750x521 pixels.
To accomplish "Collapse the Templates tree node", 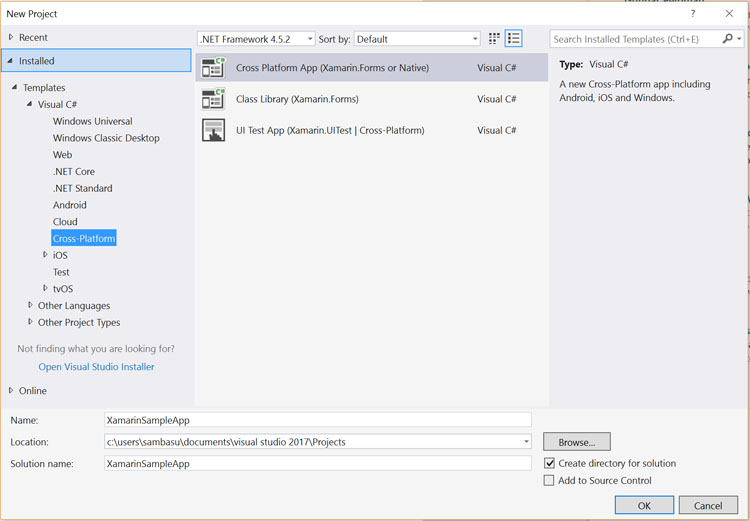I will tap(14, 87).
